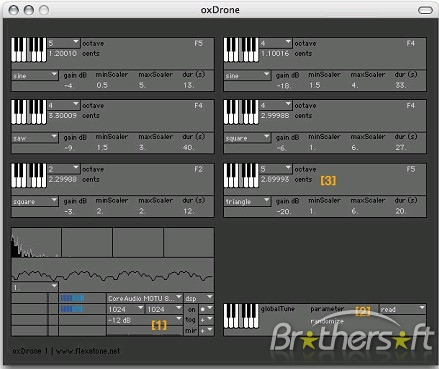Toggle the 'mir' switch
The image size is (439, 369).
pos(191,330)
